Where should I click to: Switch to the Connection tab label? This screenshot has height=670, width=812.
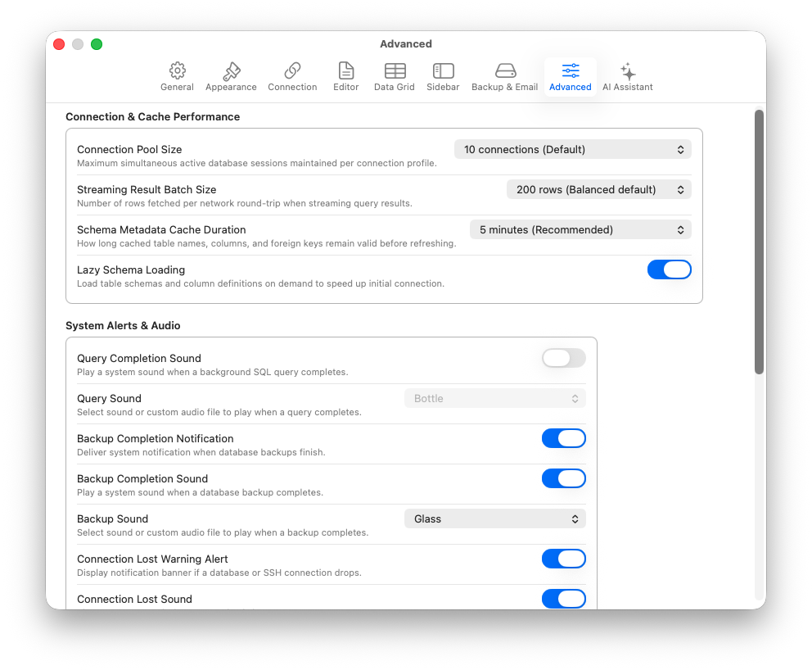[292, 87]
